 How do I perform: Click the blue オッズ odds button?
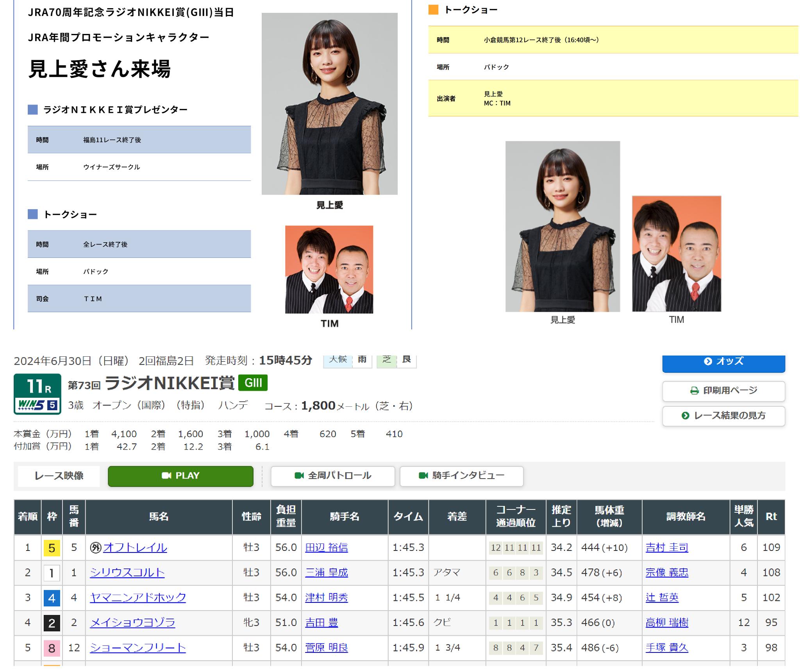(723, 362)
